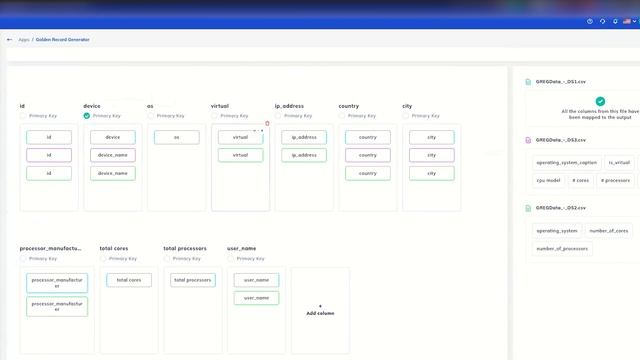Click the city column header
Viewport: 640px width, 360px height.
407,106
